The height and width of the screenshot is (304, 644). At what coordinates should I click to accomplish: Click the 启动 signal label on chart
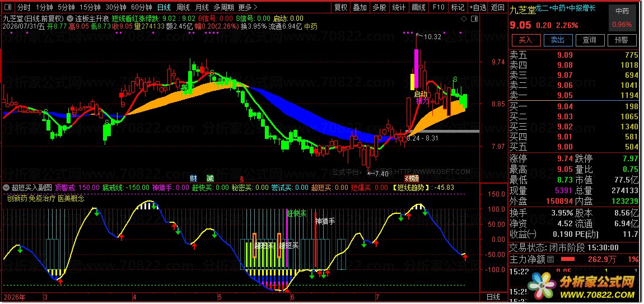421,94
